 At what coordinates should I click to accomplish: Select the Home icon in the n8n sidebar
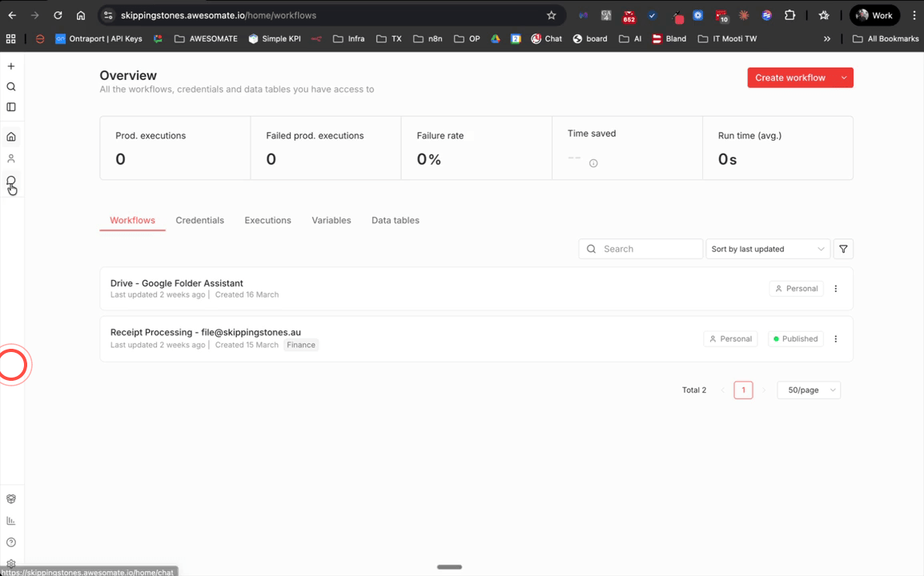point(11,136)
